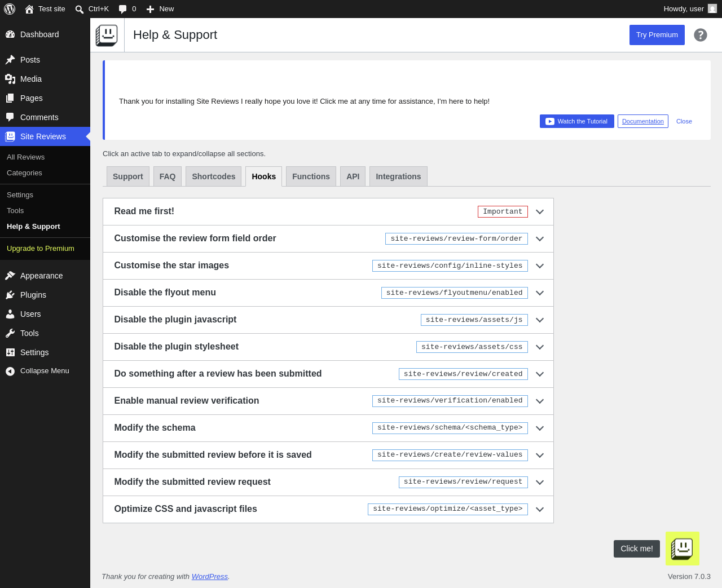Switch to the Support tab
The height and width of the screenshot is (588, 722).
click(x=128, y=176)
